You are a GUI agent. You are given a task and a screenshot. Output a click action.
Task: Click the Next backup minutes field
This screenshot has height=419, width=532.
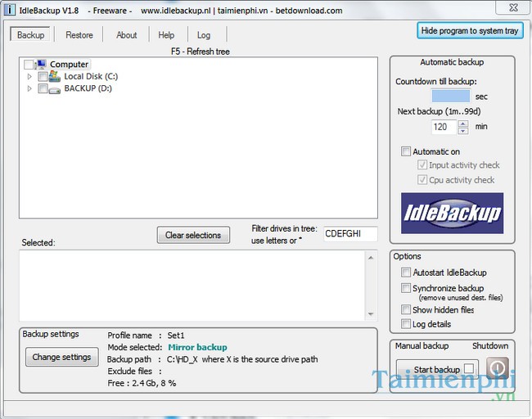[x=444, y=127]
